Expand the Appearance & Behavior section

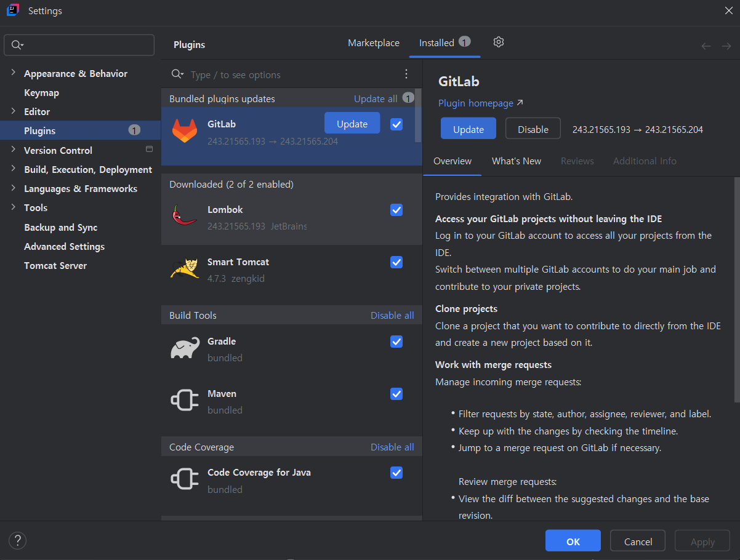click(13, 73)
